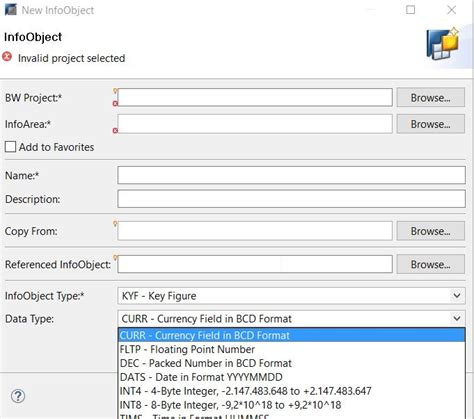Choose DEC - Packed Number in BCD Format
Screen dimensions: 474x419
[292, 363]
